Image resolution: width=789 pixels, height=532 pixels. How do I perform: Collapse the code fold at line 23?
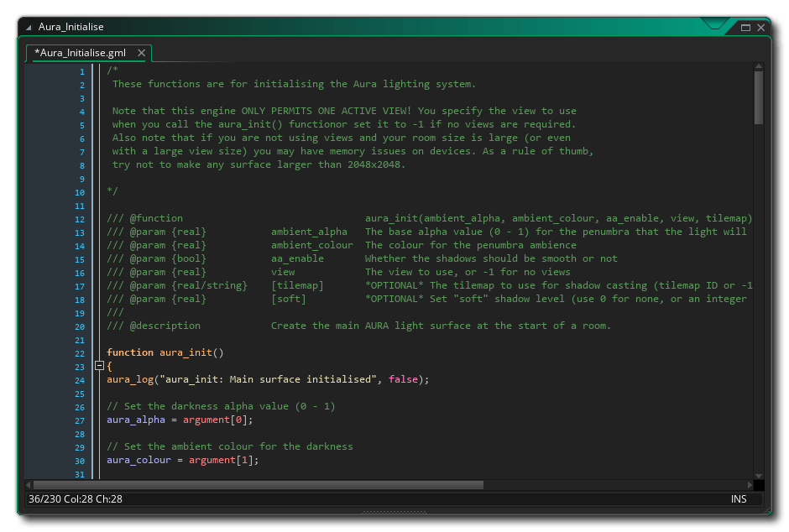tap(99, 366)
